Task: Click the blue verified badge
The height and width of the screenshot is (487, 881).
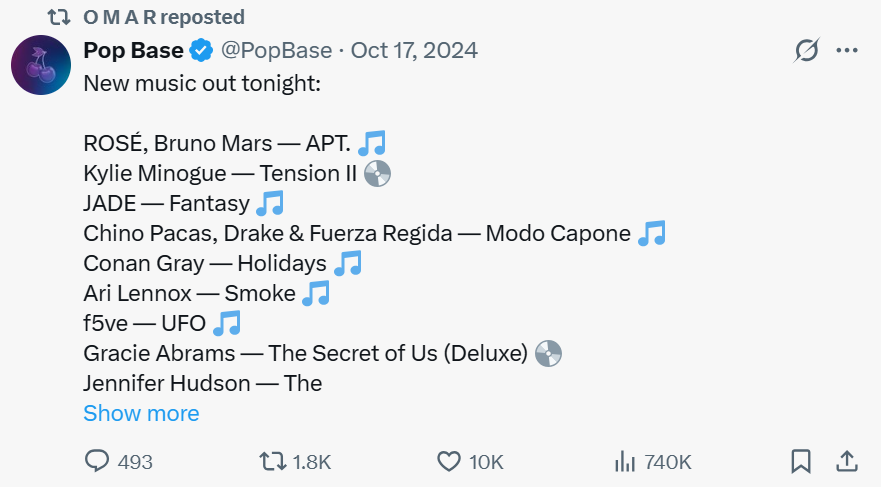Action: pyautogui.click(x=201, y=50)
